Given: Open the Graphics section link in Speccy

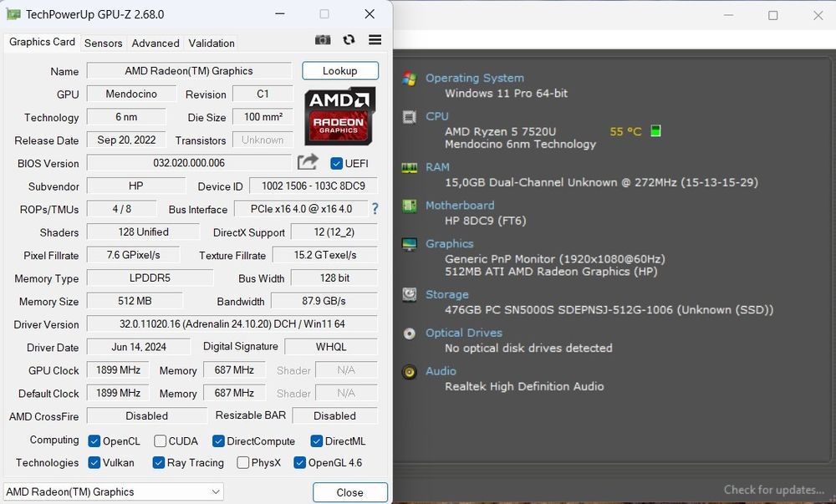Looking at the screenshot, I should point(450,244).
